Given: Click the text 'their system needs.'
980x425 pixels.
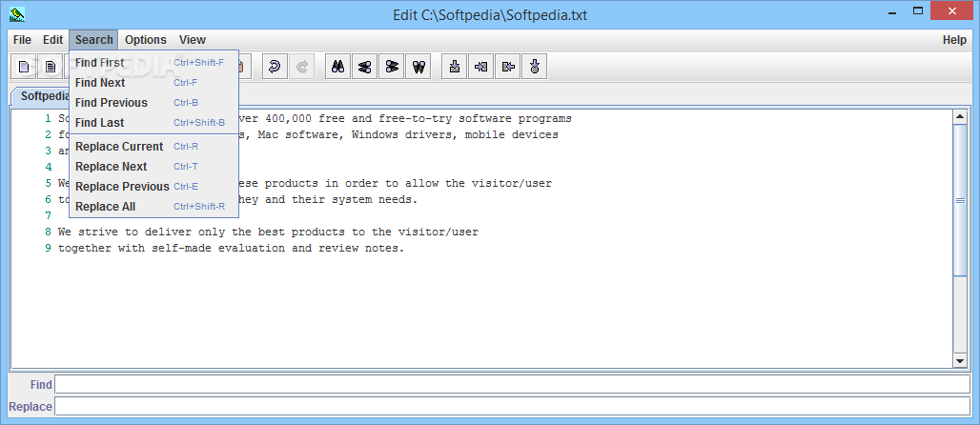Looking at the screenshot, I should tap(355, 199).
